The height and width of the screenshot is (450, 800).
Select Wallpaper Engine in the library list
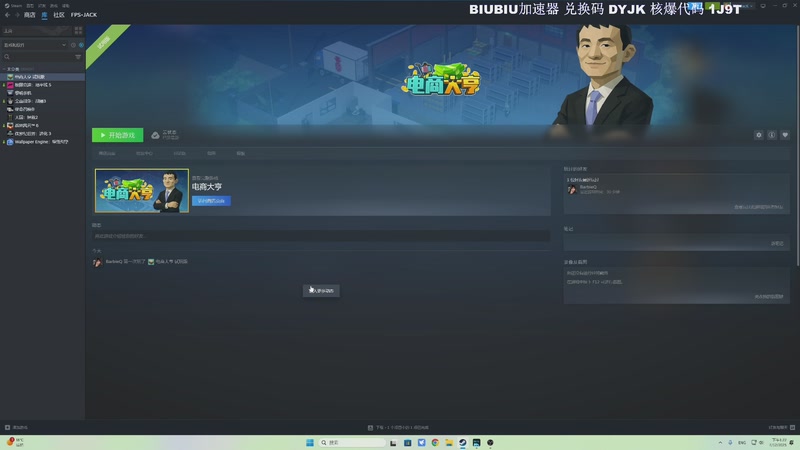pos(42,141)
